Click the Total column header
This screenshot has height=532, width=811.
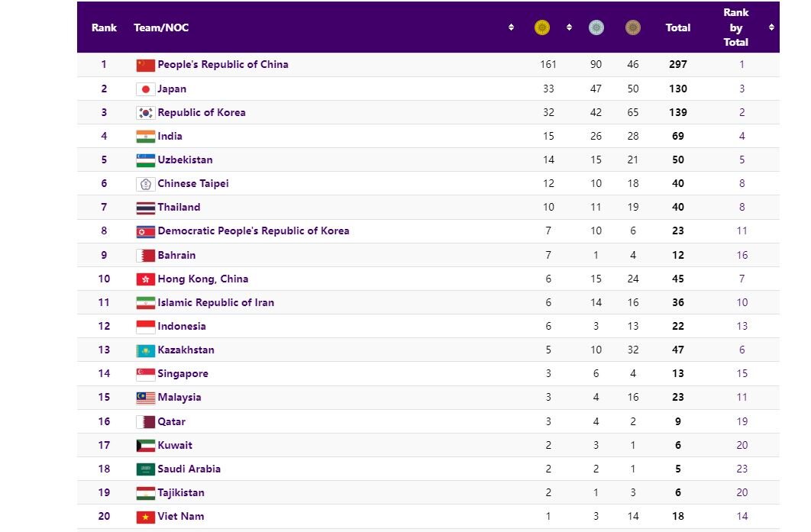click(677, 27)
